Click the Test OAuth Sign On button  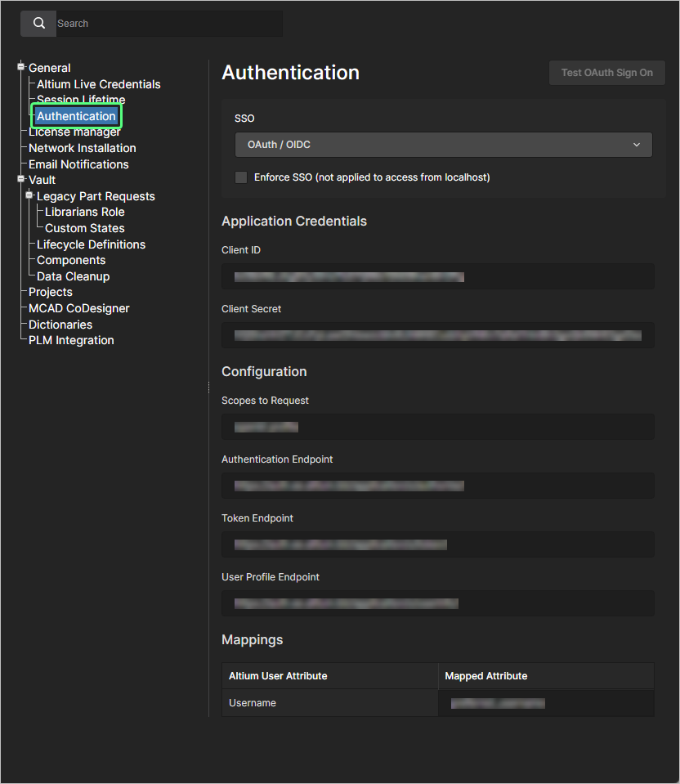607,73
